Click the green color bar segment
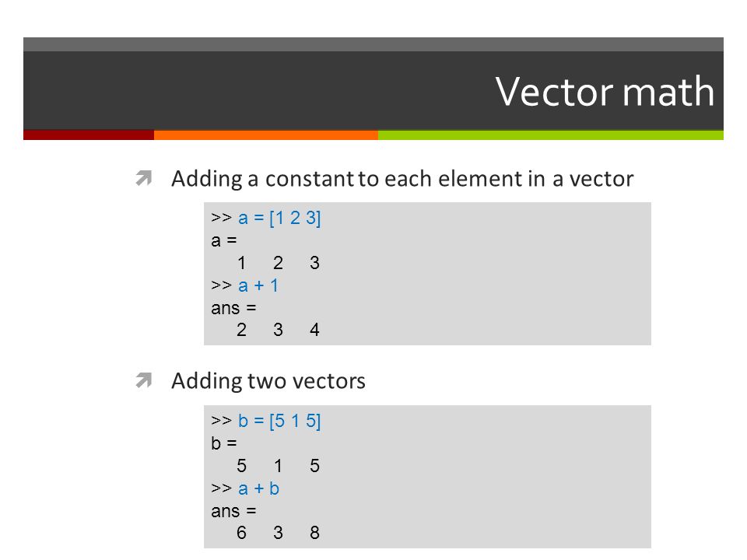Image resolution: width=747 pixels, height=560 pixels. 551,135
